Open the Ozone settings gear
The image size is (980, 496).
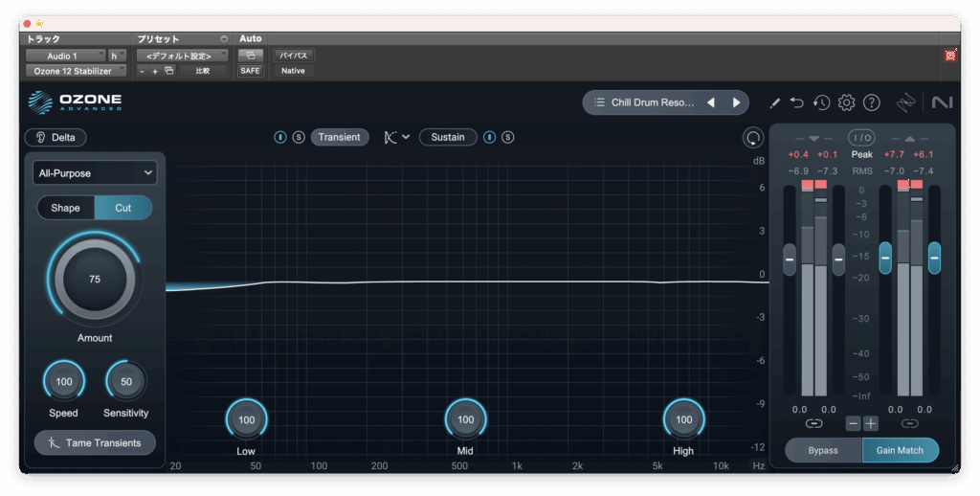(846, 102)
